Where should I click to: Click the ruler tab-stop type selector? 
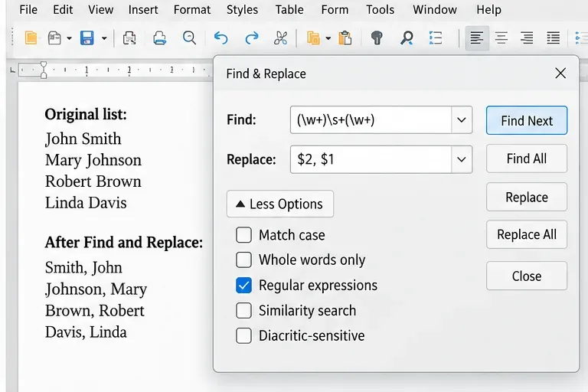click(12, 70)
